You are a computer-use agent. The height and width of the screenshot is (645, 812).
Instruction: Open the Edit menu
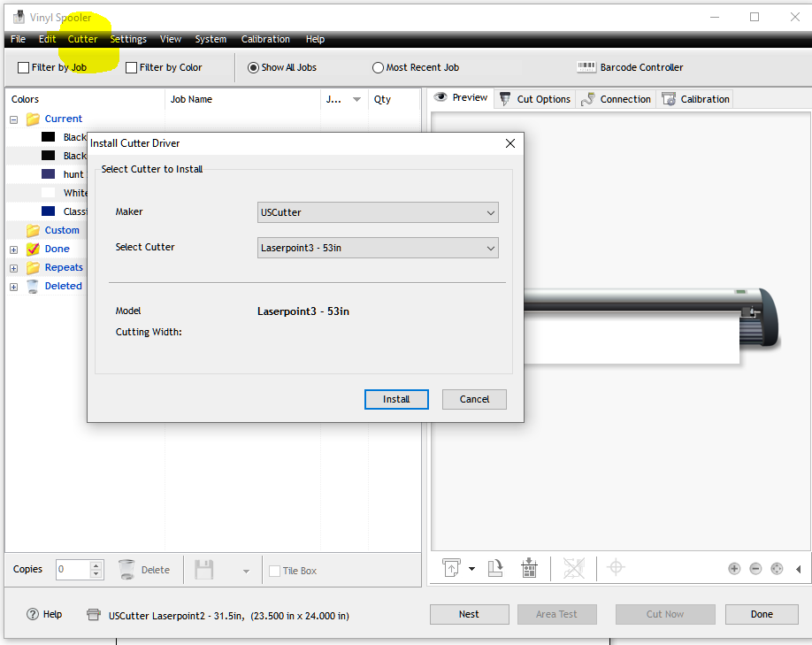pyautogui.click(x=47, y=40)
